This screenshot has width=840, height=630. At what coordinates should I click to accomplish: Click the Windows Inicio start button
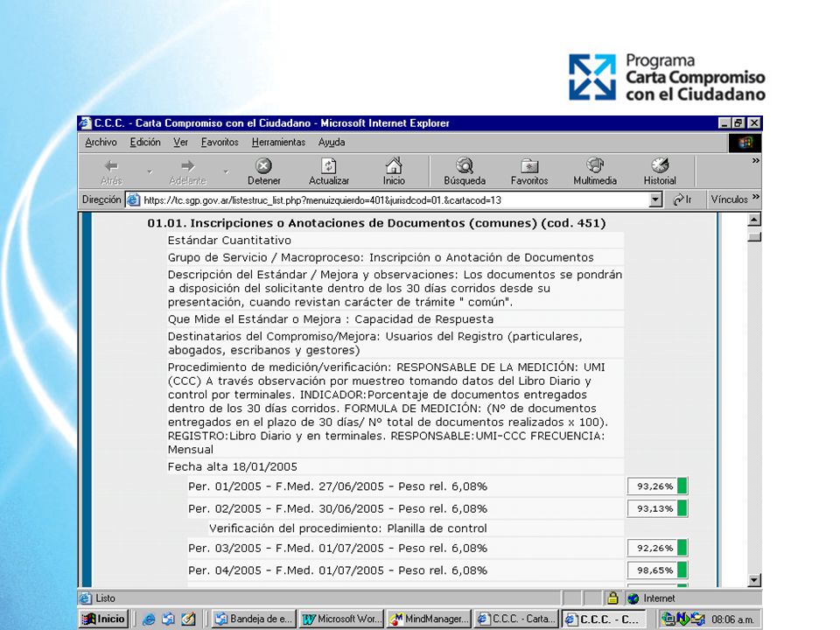point(103,619)
